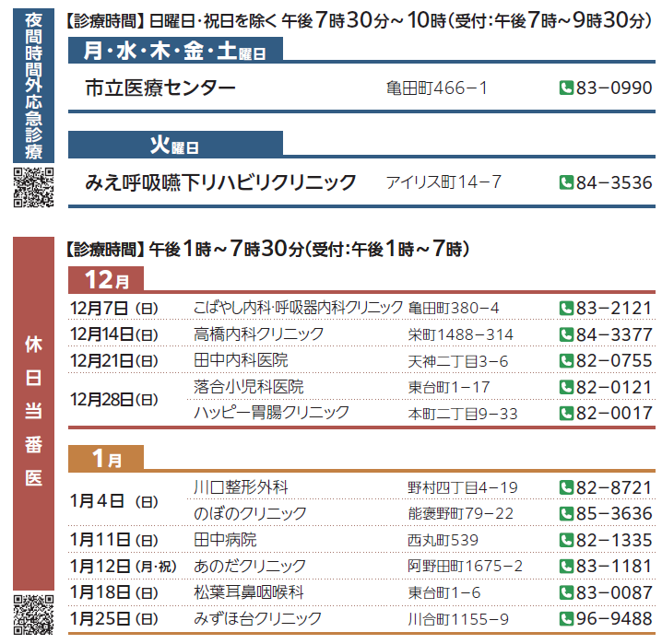Click phone icon next to 82-0755

(x=566, y=360)
